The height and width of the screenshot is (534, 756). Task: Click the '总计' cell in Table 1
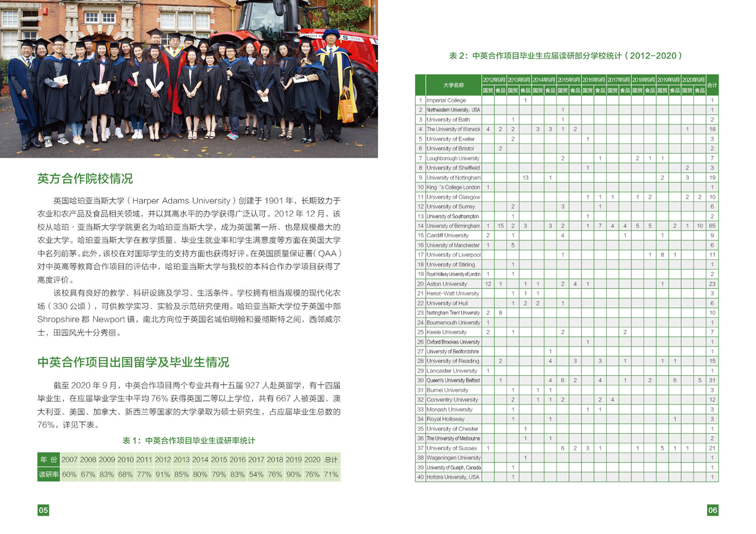point(331,459)
